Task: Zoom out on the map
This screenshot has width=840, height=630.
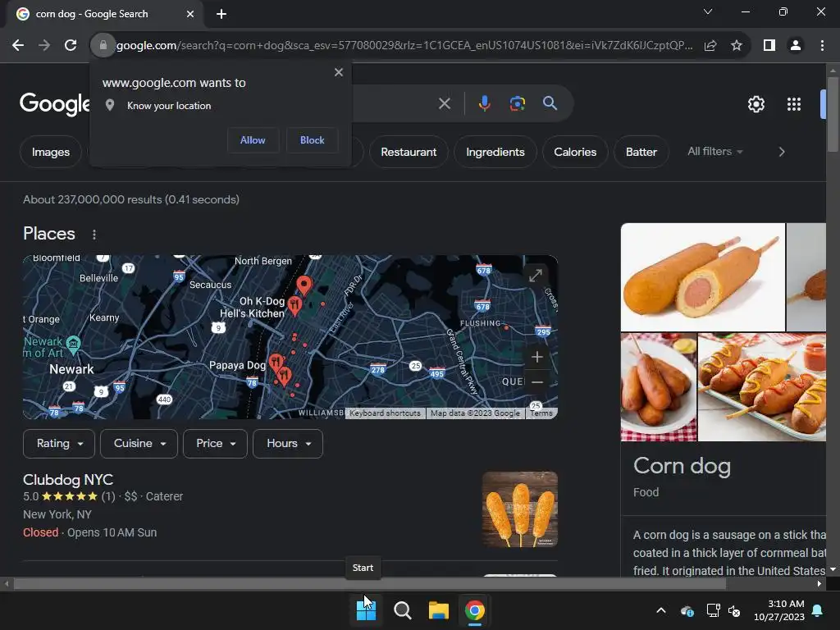Action: 536,381
